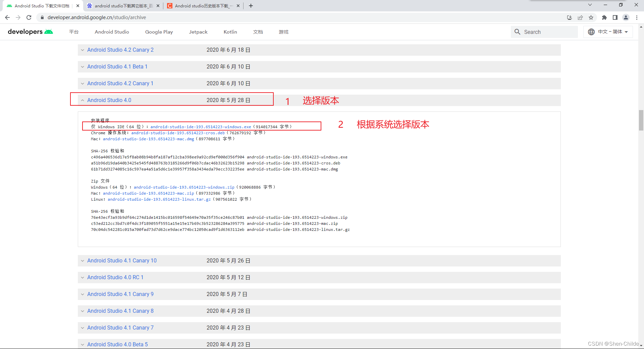
Task: Open the Android Studio 4.0 title link
Action: (x=109, y=100)
